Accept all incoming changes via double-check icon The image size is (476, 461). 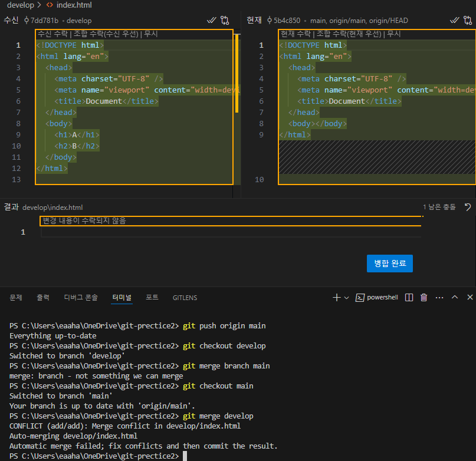click(x=211, y=20)
